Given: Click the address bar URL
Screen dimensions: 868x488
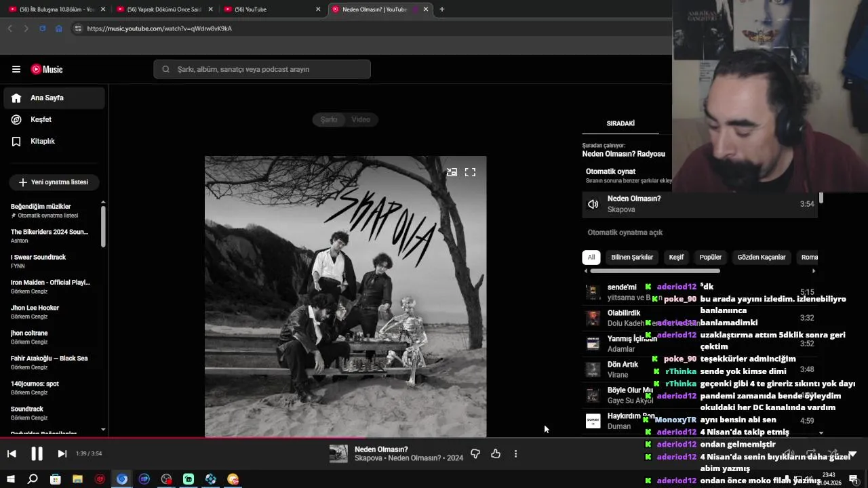Looking at the screenshot, I should [x=159, y=28].
